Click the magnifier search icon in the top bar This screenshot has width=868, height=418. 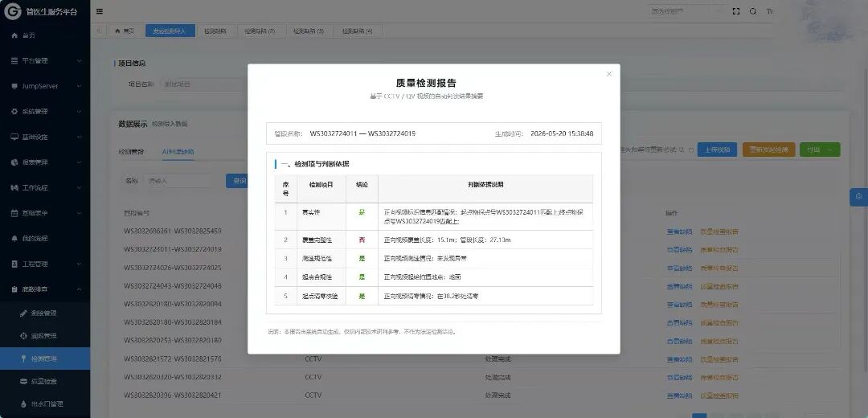pyautogui.click(x=753, y=11)
